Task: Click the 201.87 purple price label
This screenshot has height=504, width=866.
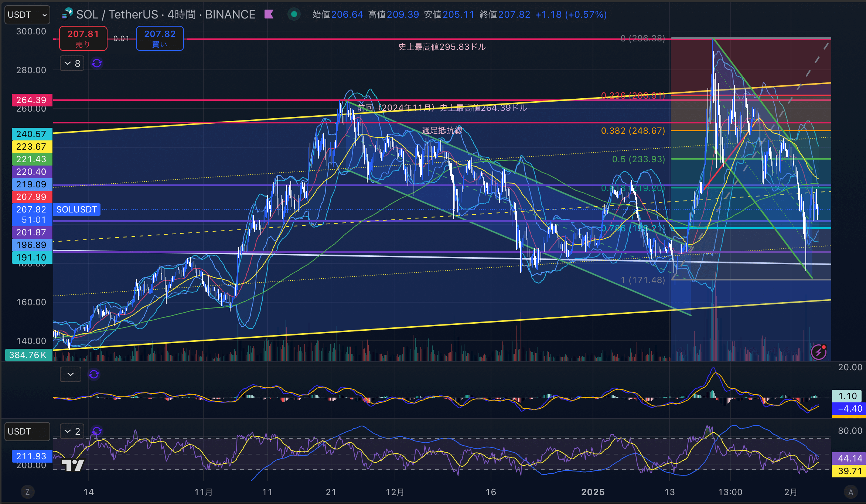Action: click(32, 232)
